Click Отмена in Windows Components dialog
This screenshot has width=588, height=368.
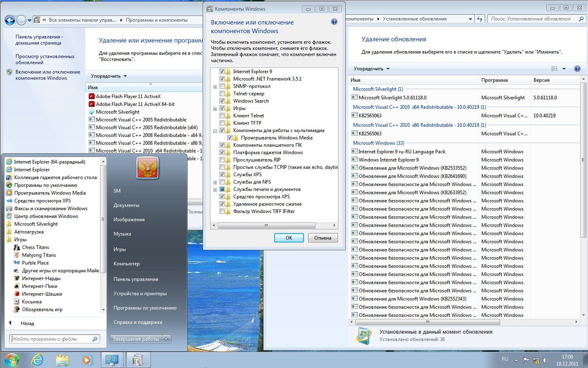coord(323,238)
